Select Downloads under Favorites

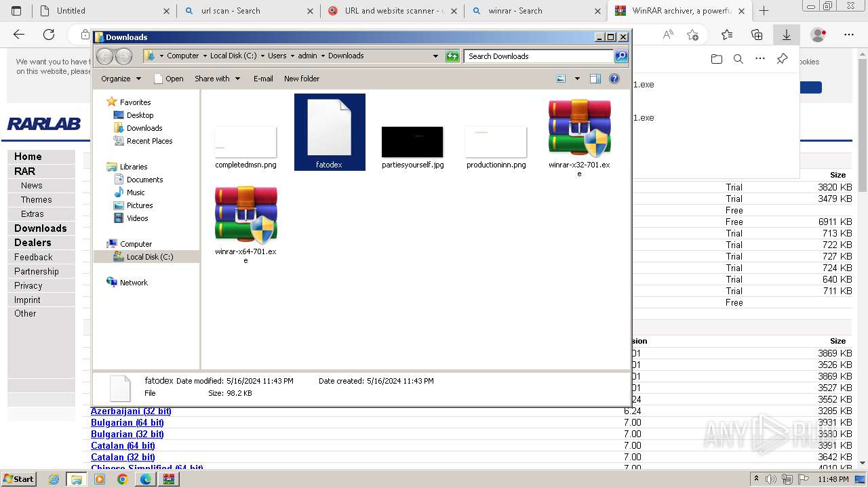(x=144, y=128)
